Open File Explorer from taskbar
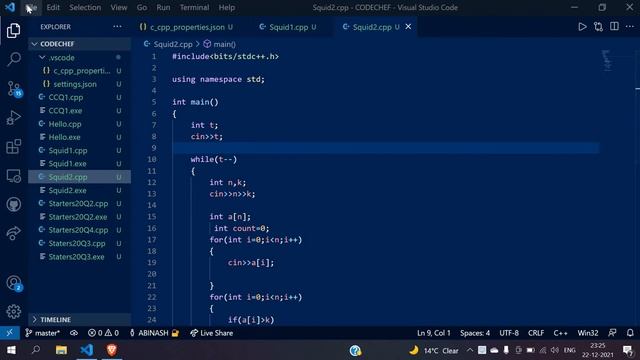The image size is (640, 360). [61, 350]
